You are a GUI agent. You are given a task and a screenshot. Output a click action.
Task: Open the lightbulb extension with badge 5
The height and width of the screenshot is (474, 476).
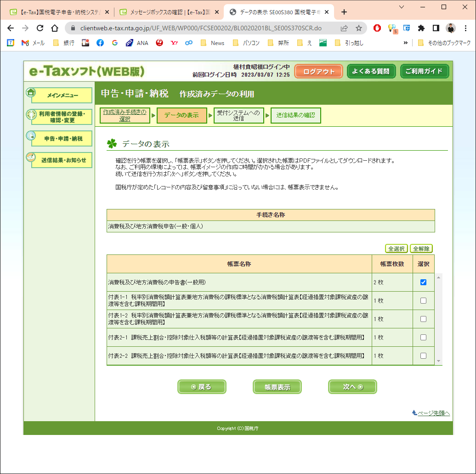[x=392, y=28]
